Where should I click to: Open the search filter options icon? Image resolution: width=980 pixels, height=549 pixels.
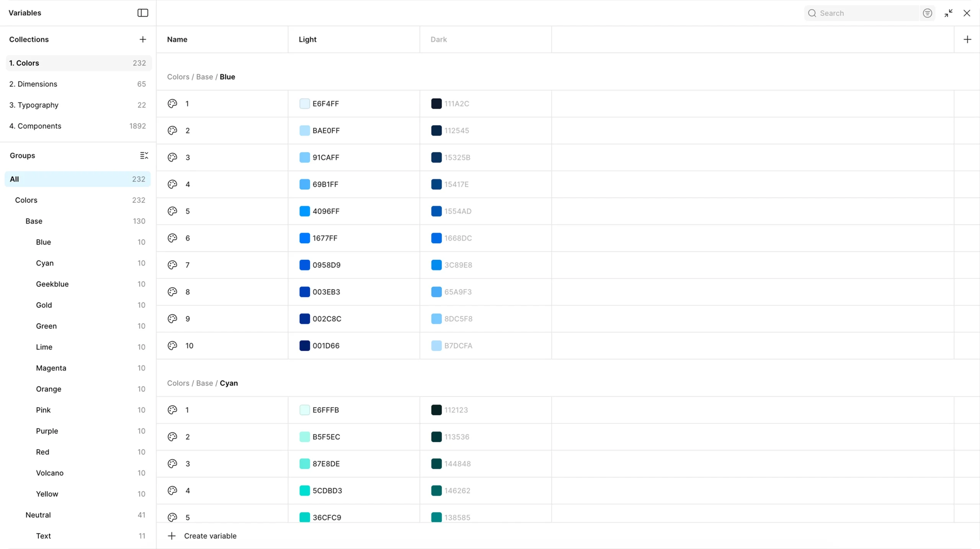click(x=927, y=13)
